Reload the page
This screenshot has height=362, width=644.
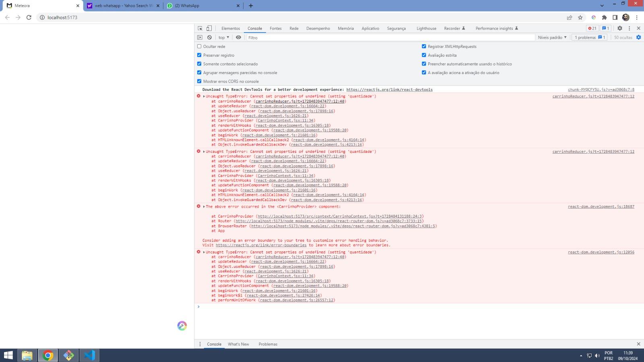click(x=29, y=17)
